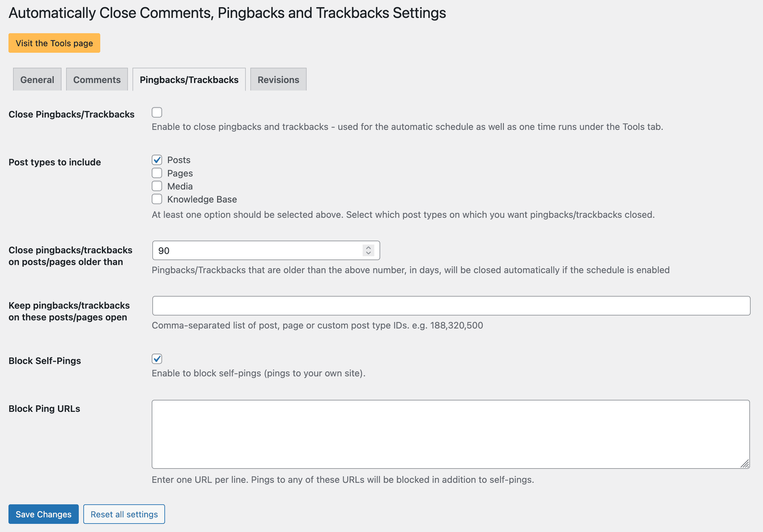Click the Posts checkbox label text
This screenshot has height=532, width=763.
pos(179,160)
